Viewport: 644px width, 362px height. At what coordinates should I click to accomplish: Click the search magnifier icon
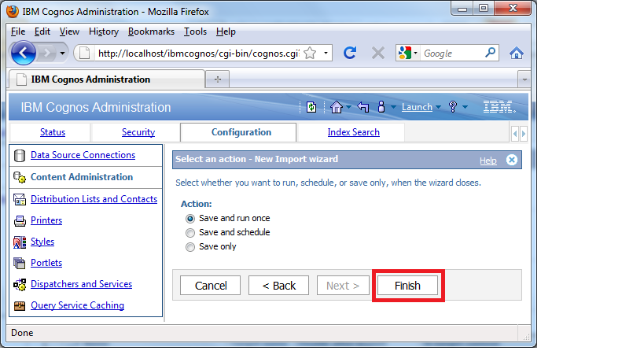(x=490, y=53)
